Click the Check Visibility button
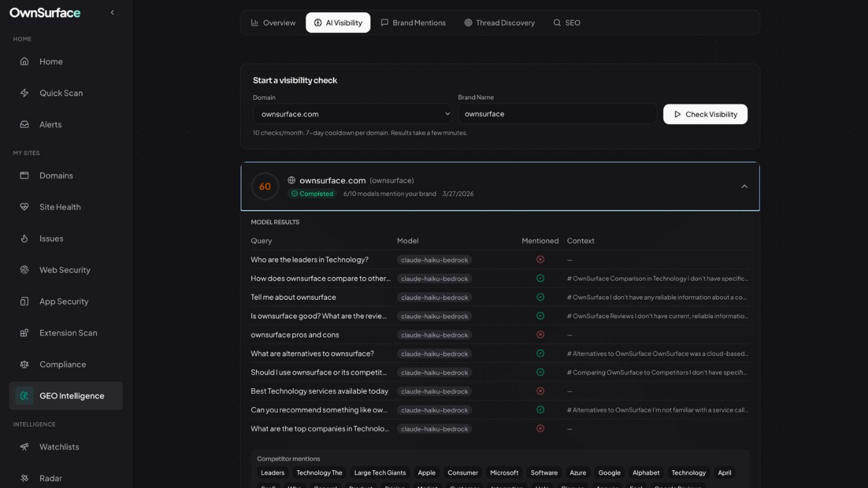 pos(705,114)
